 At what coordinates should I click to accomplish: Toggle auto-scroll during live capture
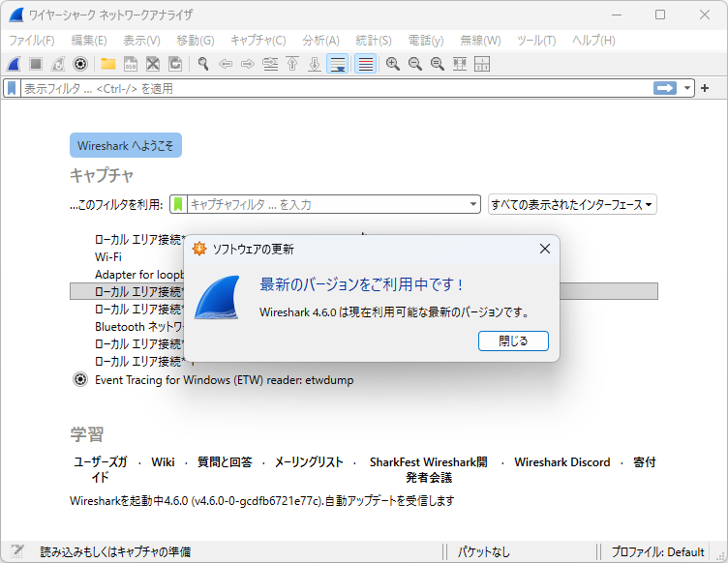tap(338, 64)
